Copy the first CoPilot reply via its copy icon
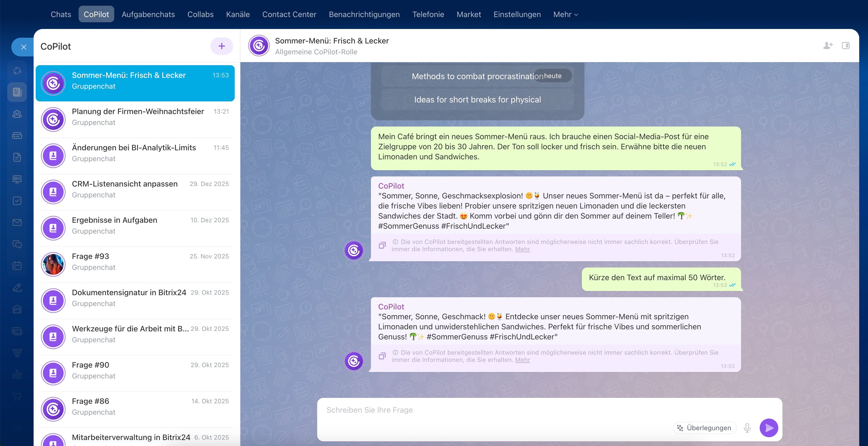Viewport: 868px width, 446px height. click(382, 246)
